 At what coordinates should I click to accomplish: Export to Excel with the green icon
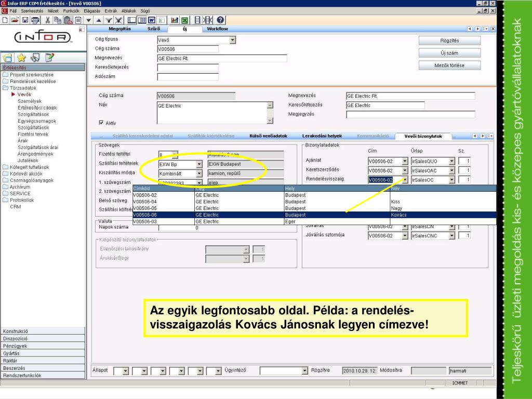click(184, 20)
